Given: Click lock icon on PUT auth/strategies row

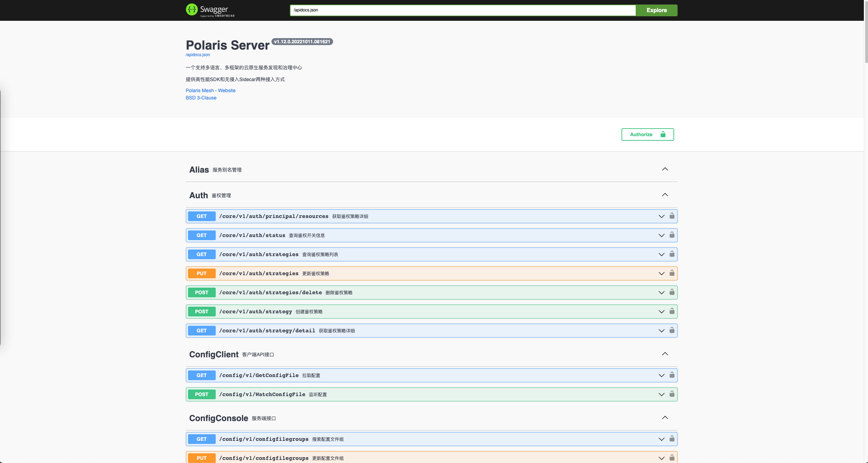Looking at the screenshot, I should [x=672, y=273].
